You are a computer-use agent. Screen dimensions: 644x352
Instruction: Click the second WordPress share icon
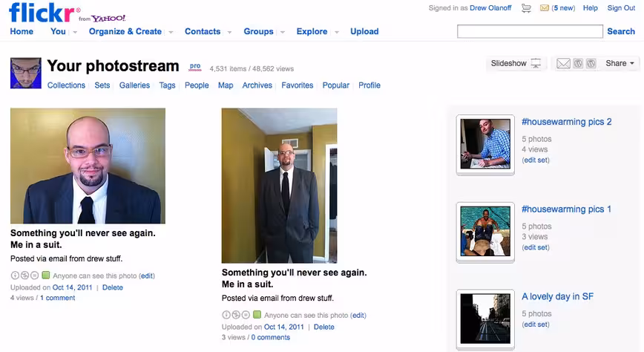591,63
